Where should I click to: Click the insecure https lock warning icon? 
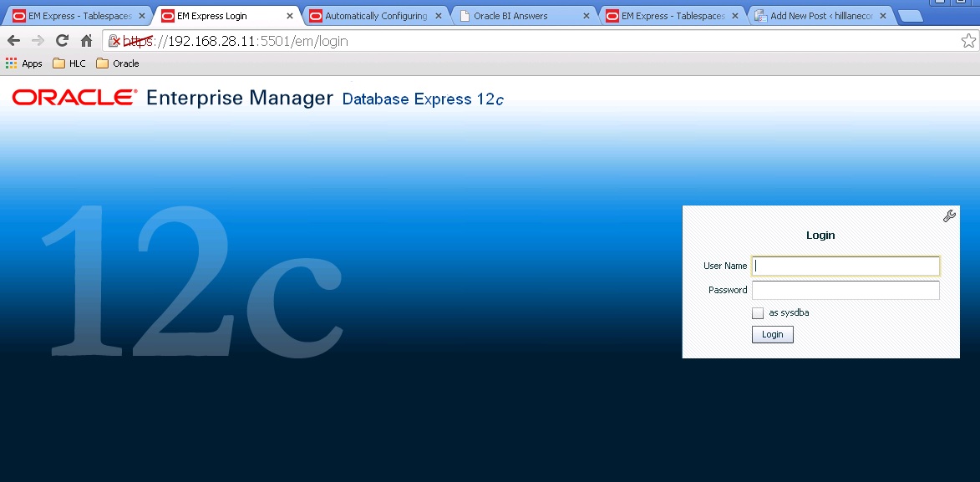[114, 41]
